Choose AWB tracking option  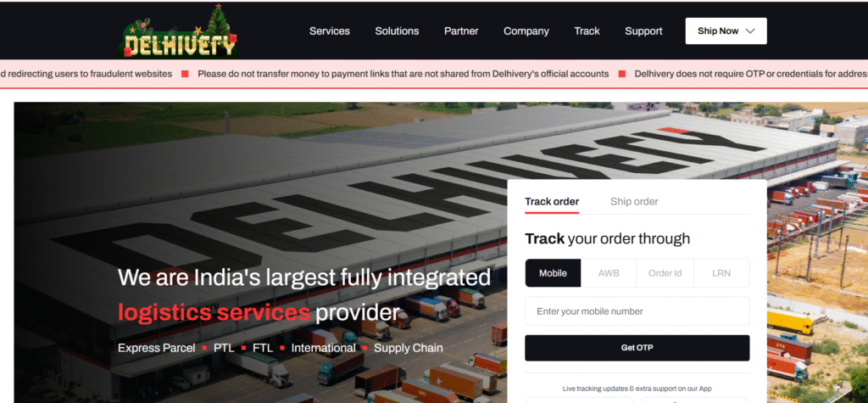(x=609, y=272)
